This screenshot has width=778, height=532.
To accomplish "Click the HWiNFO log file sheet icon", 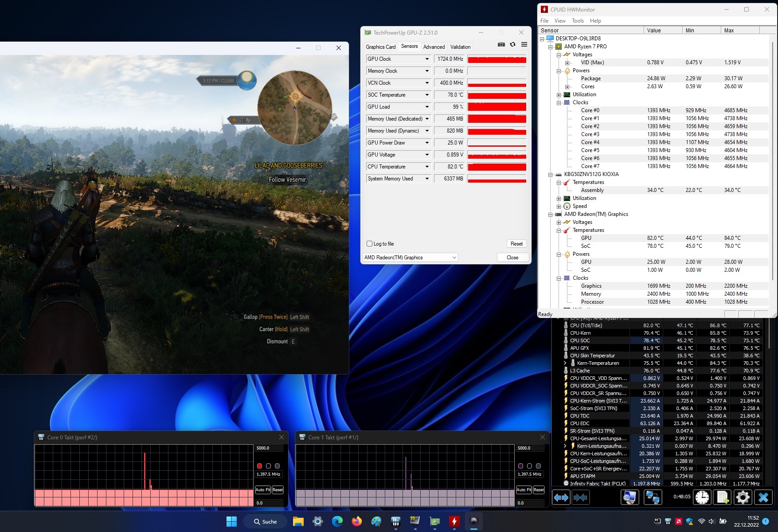I will click(723, 497).
